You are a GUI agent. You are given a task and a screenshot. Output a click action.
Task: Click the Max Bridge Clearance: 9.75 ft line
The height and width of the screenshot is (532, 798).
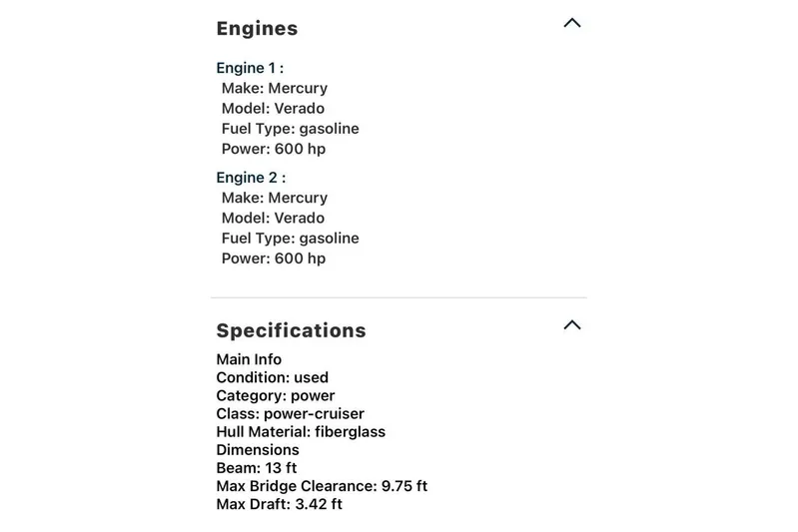[322, 486]
